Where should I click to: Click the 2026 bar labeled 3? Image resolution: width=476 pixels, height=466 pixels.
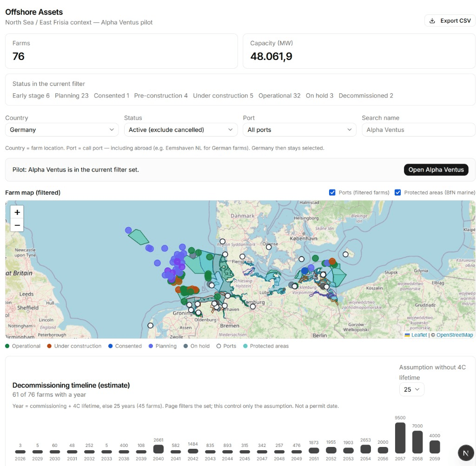[x=20, y=452]
